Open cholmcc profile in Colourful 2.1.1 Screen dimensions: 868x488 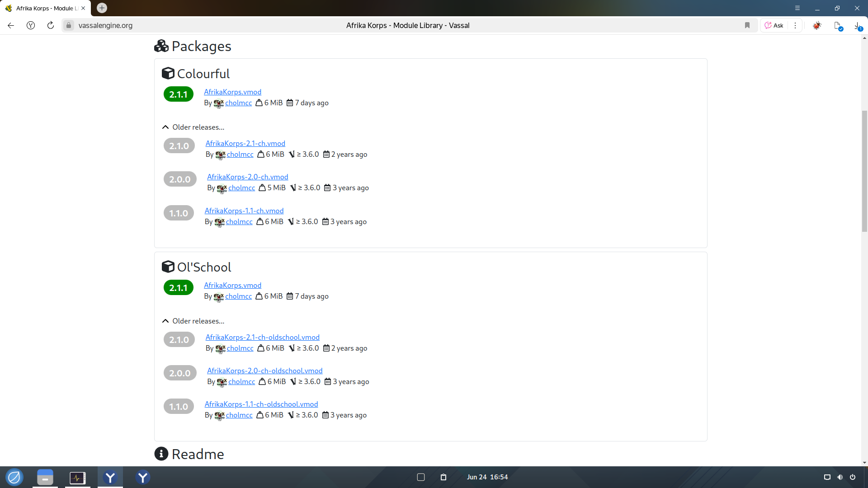click(238, 103)
